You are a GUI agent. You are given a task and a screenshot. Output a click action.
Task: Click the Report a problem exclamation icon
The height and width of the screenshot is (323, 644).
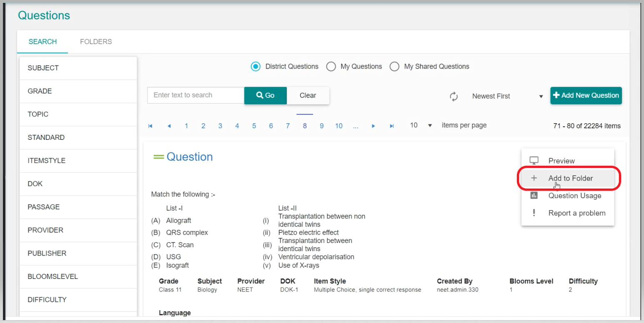[x=534, y=213]
